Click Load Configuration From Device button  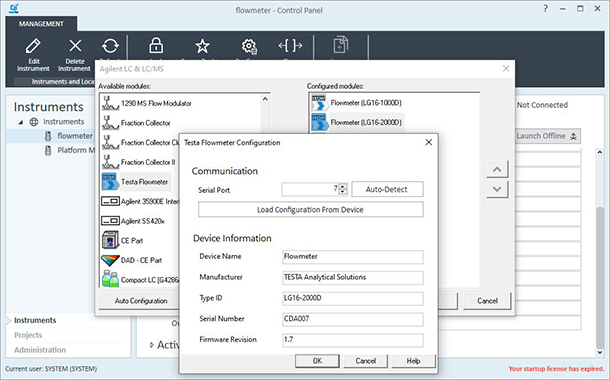coord(310,210)
